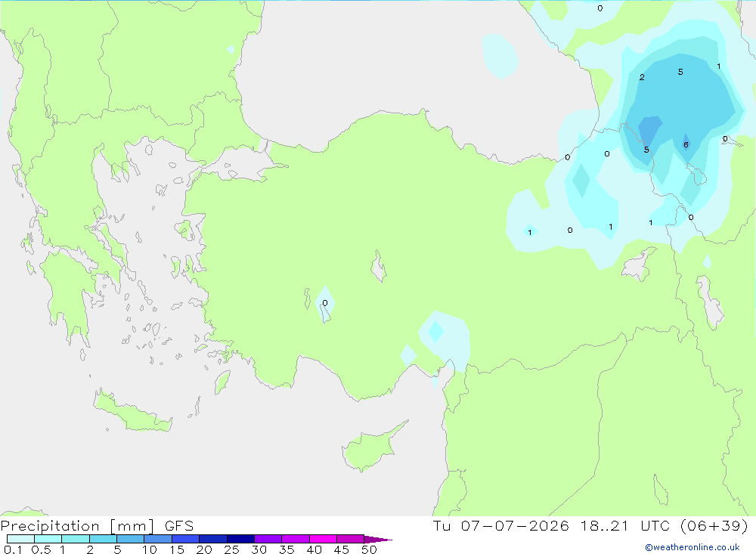Click the "30" legend scale label

point(259,549)
